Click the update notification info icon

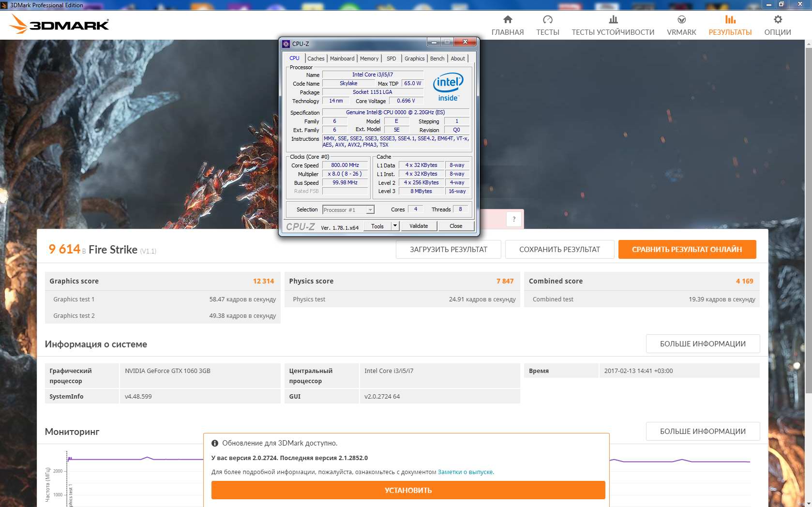(x=215, y=443)
